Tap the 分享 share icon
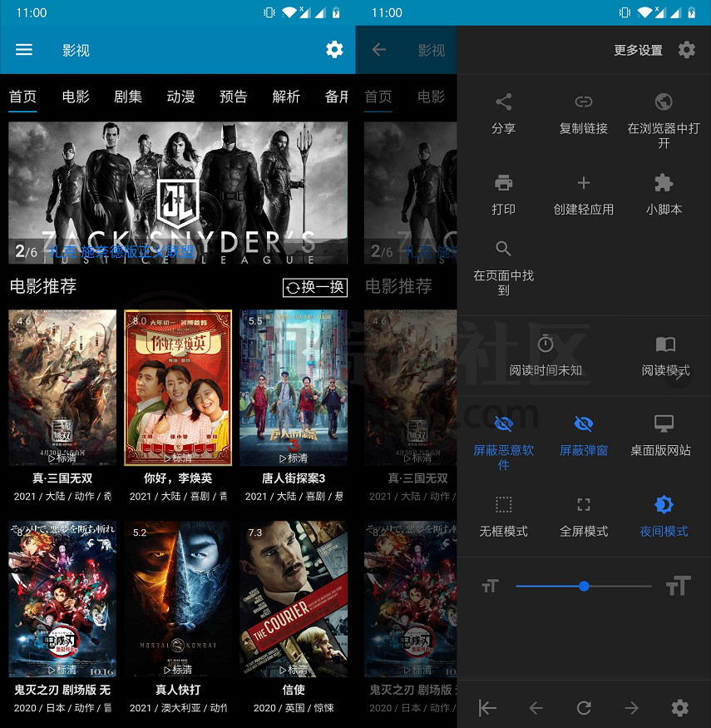711x728 pixels. point(504,102)
